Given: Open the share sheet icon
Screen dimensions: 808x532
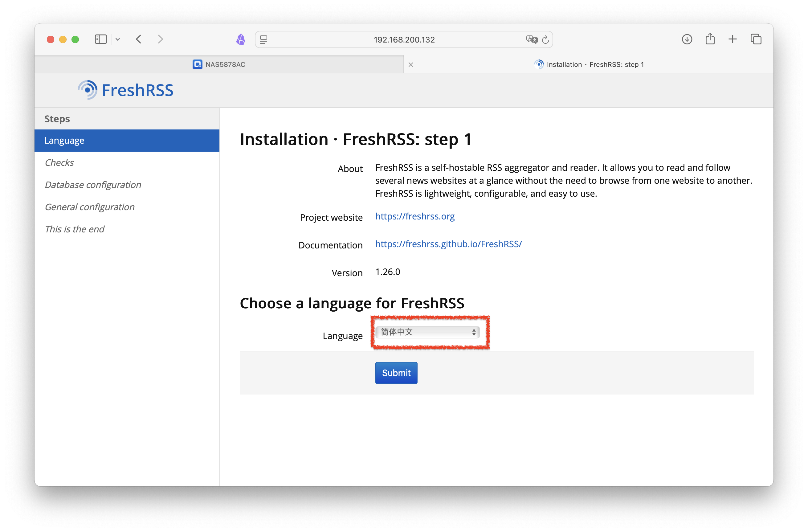Looking at the screenshot, I should pos(710,39).
